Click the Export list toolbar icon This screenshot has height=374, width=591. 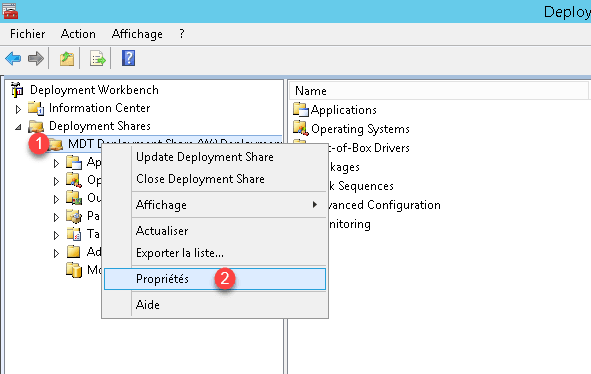point(98,58)
